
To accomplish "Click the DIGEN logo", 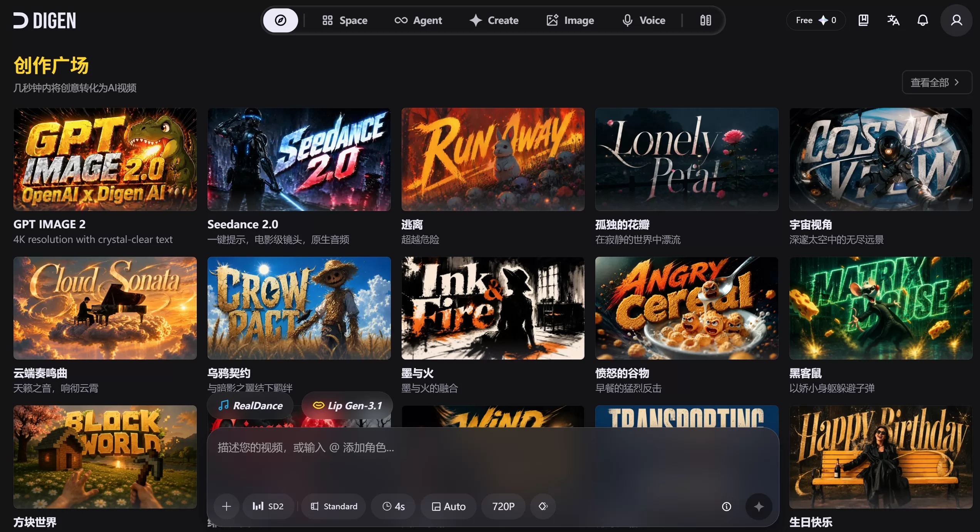I will pos(45,20).
